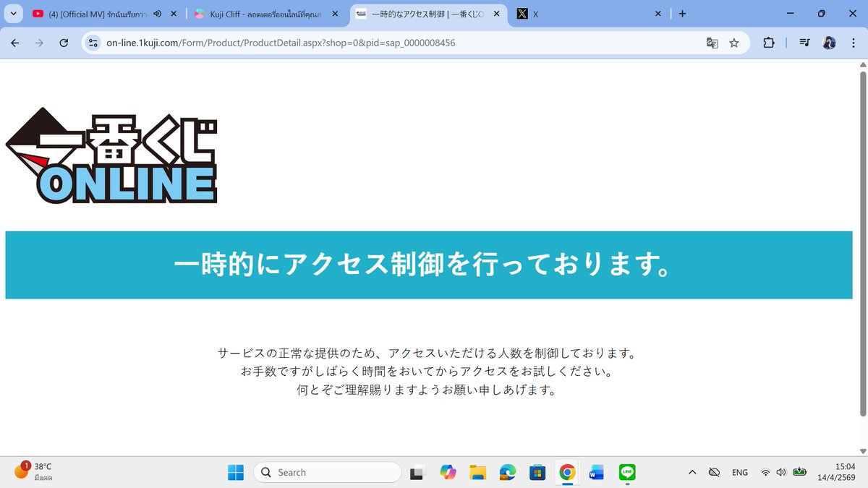
Task: Open a new tab with plus button
Action: coord(682,13)
